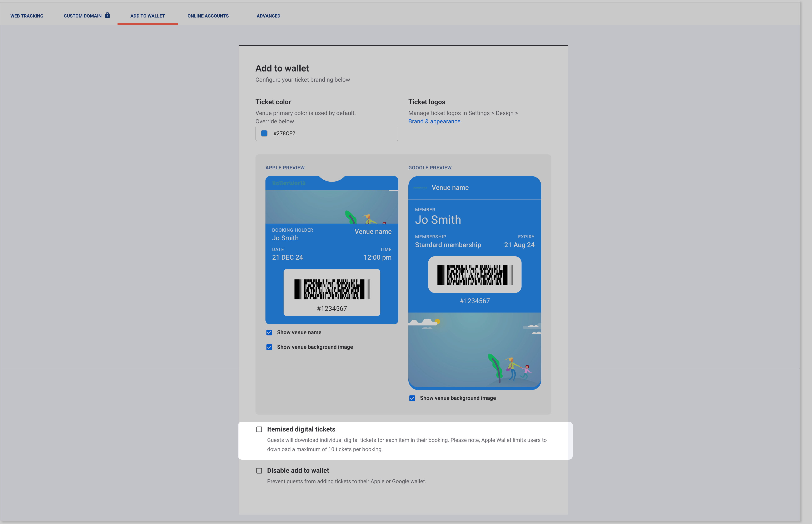This screenshot has height=524, width=812.
Task: Click the 21 DEC 24 date value
Action: tap(288, 258)
